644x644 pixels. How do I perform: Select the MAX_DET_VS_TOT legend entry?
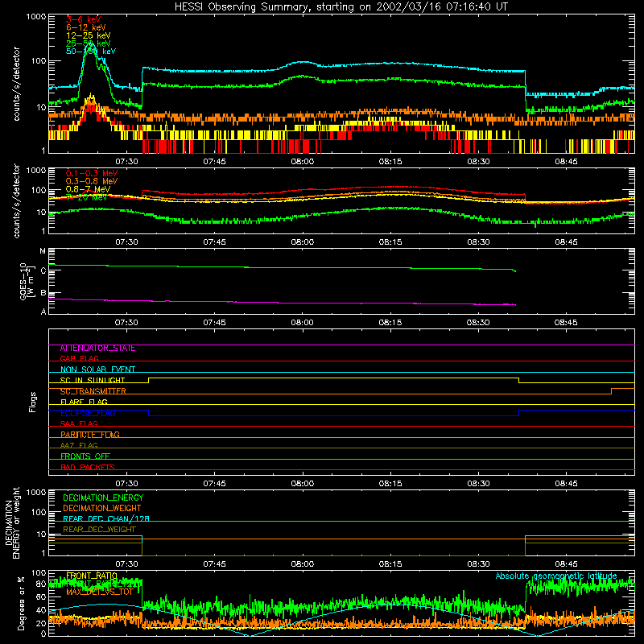100,592
